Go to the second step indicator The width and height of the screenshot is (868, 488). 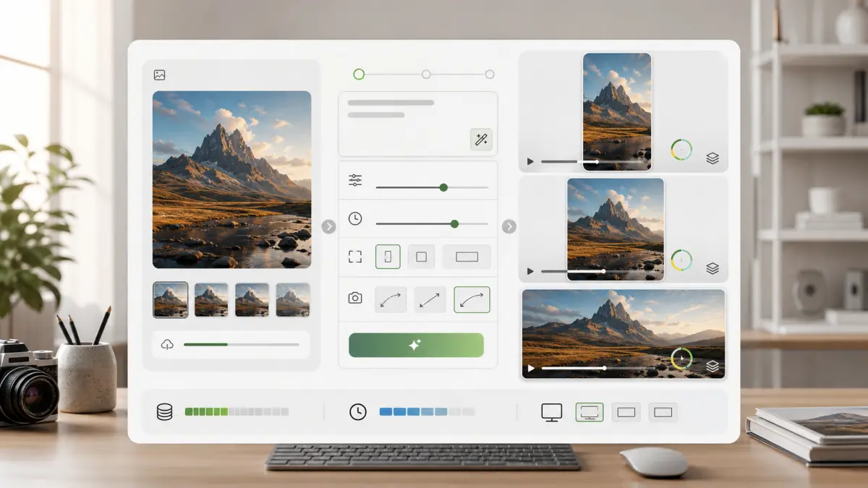point(426,74)
